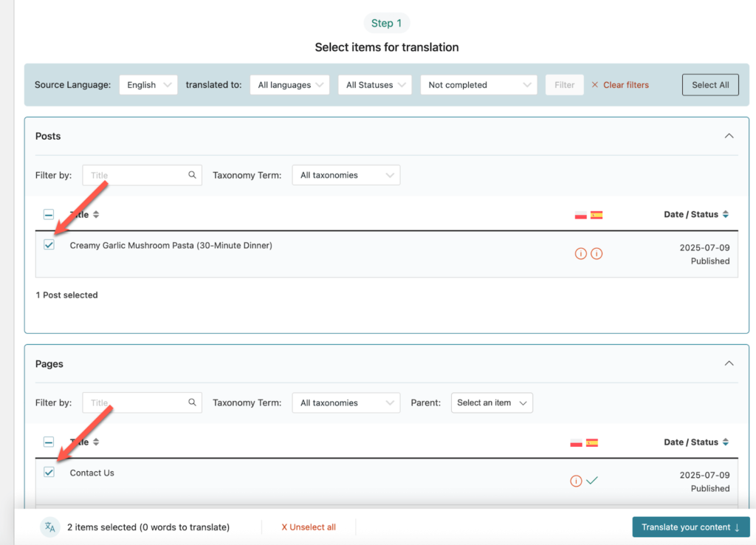Click the Select All button

click(x=709, y=85)
